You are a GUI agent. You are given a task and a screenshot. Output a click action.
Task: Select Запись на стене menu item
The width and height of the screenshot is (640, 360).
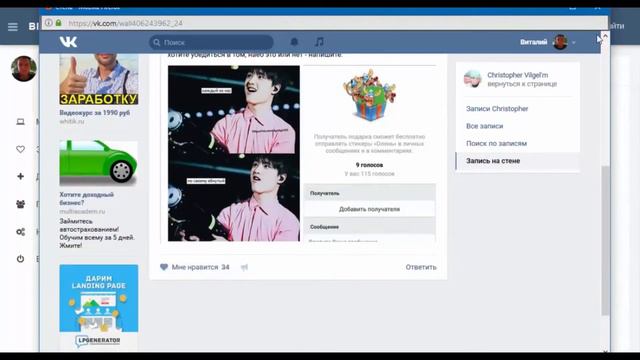tap(518, 161)
